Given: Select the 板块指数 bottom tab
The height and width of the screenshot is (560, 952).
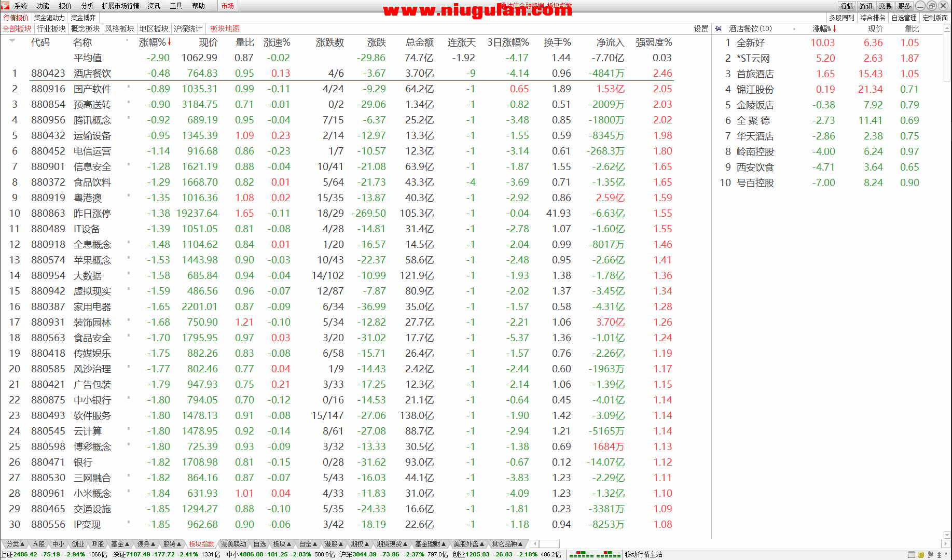Looking at the screenshot, I should tap(202, 544).
